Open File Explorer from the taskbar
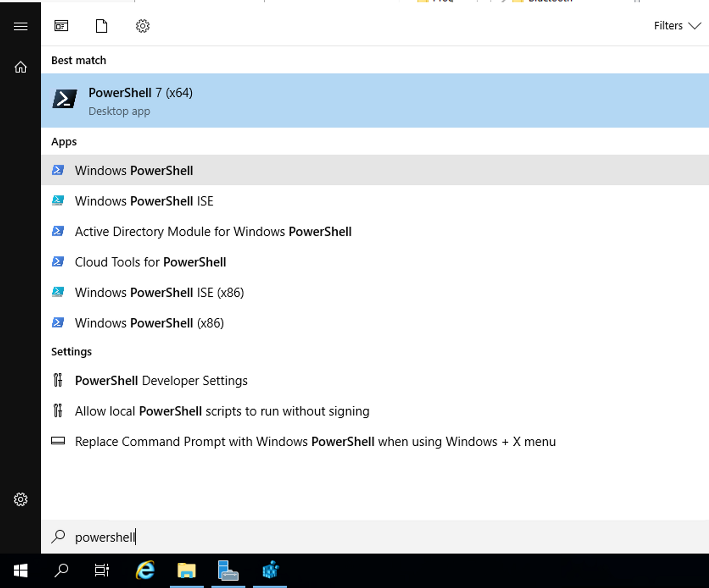This screenshot has width=709, height=588. click(x=186, y=571)
